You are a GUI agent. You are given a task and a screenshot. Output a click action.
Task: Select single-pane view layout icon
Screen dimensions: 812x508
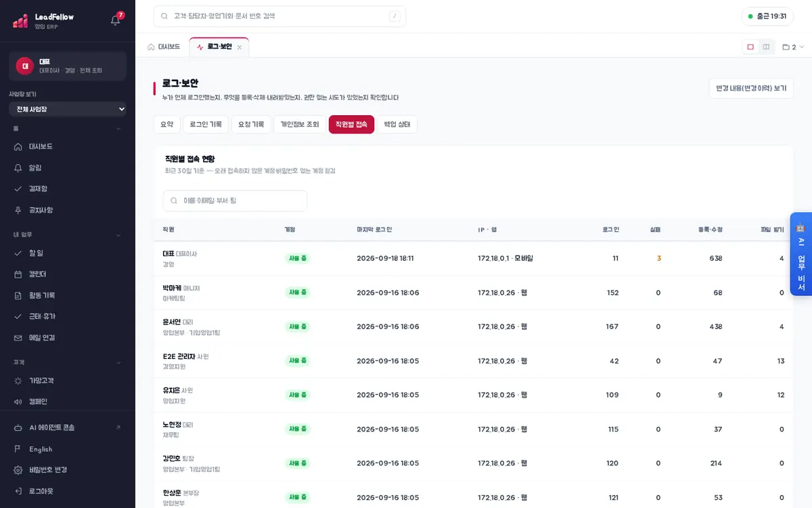pyautogui.click(x=750, y=47)
